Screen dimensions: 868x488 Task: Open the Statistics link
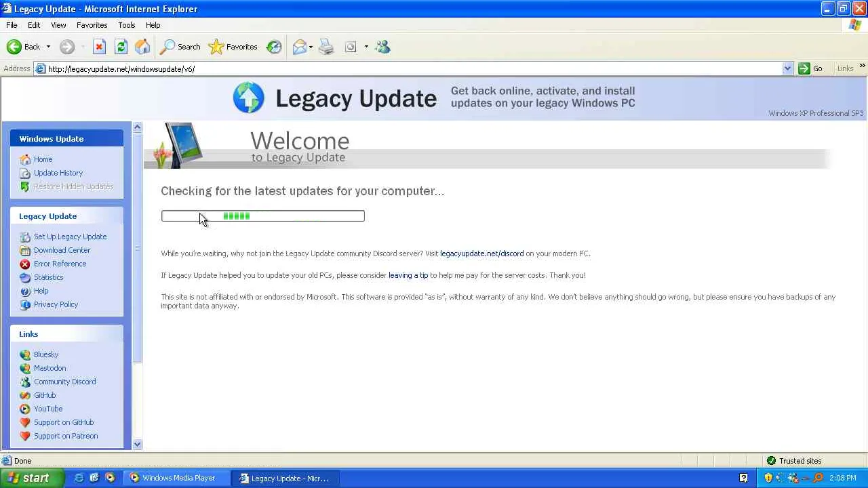(48, 277)
